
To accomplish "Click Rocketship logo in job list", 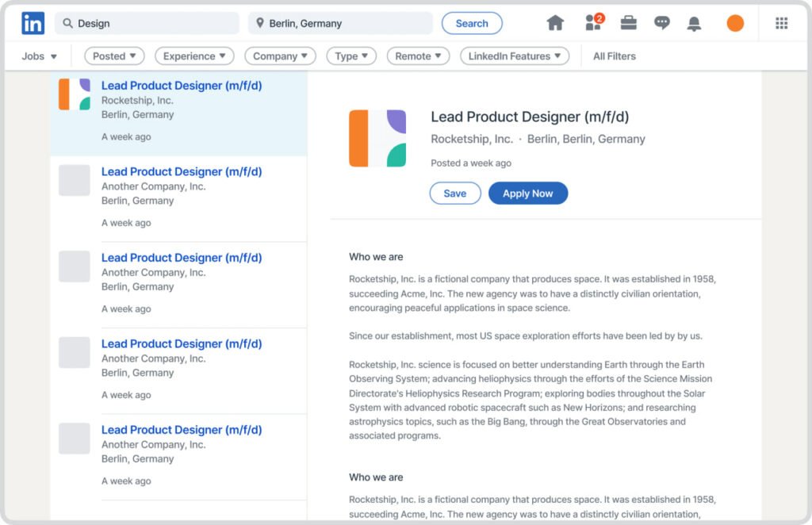I will (75, 94).
